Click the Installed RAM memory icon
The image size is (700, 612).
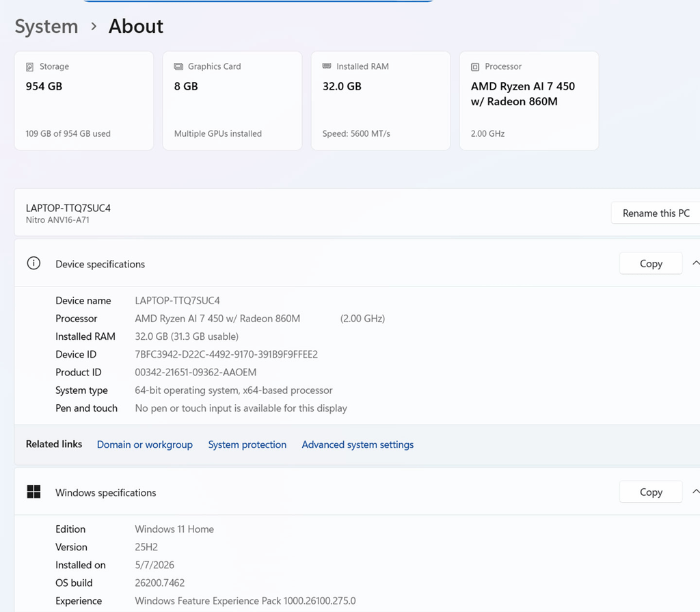[x=327, y=66]
